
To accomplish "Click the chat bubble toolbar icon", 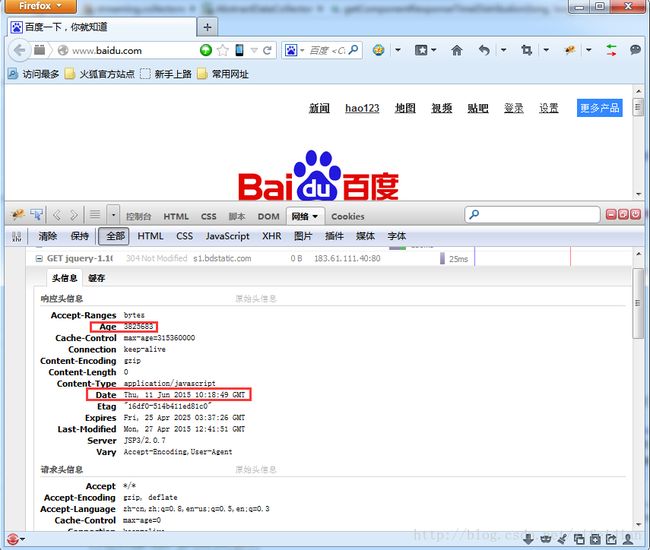I will pyautogui.click(x=635, y=50).
